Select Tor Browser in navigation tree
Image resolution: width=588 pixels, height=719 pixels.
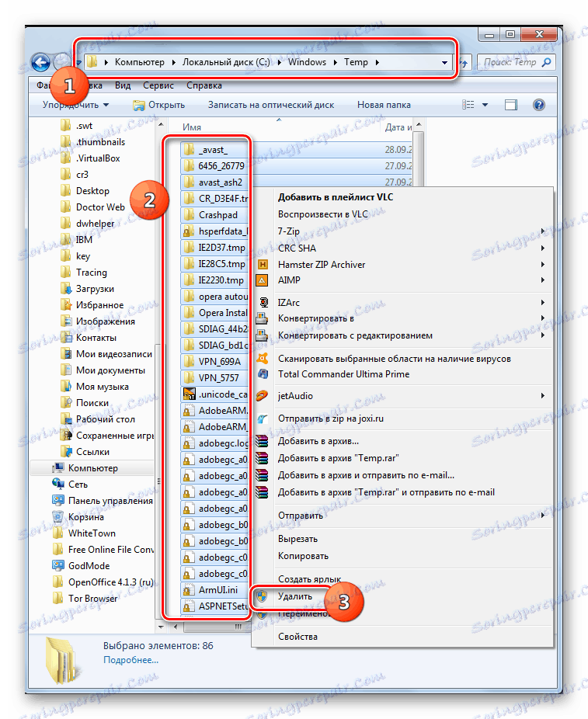pyautogui.click(x=92, y=599)
